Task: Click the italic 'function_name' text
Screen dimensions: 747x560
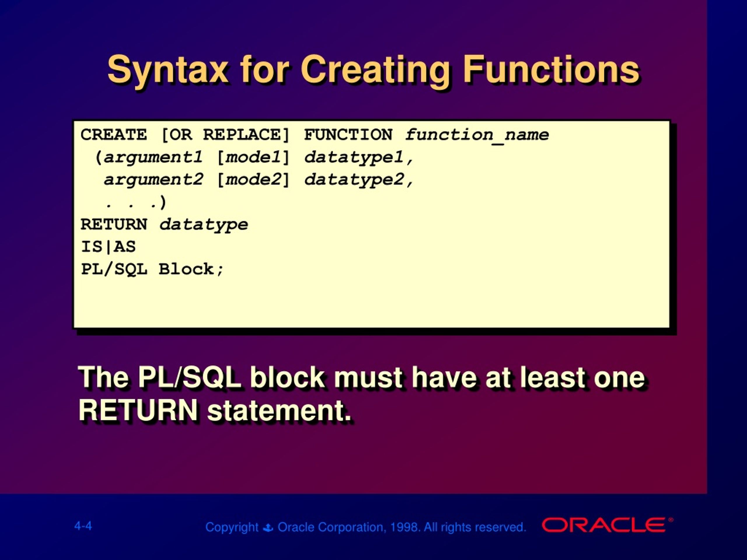Action: click(x=477, y=135)
